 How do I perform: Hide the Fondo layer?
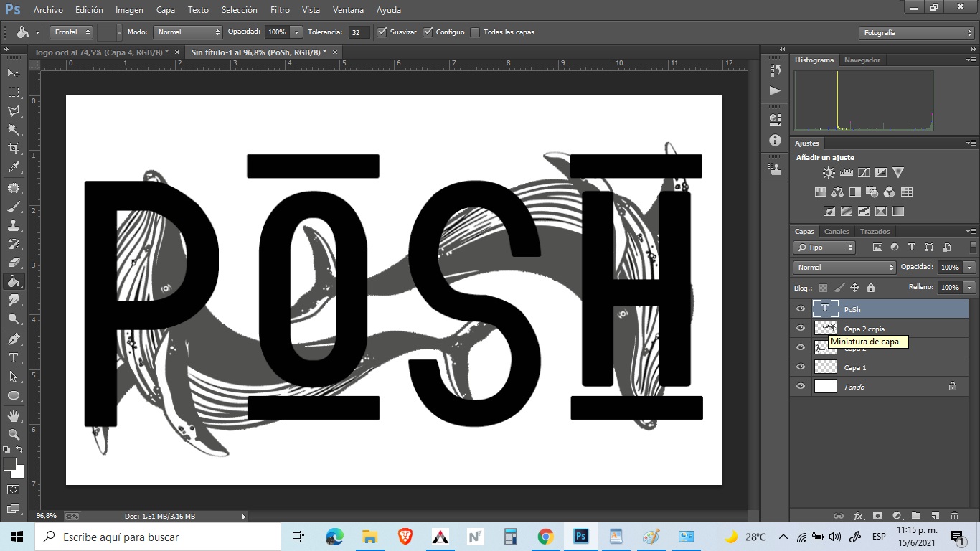(x=801, y=387)
